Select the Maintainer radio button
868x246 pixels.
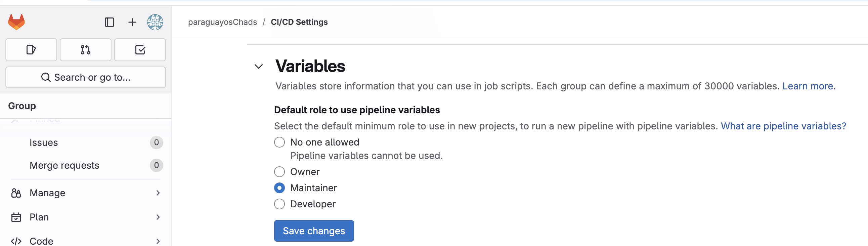point(279,188)
